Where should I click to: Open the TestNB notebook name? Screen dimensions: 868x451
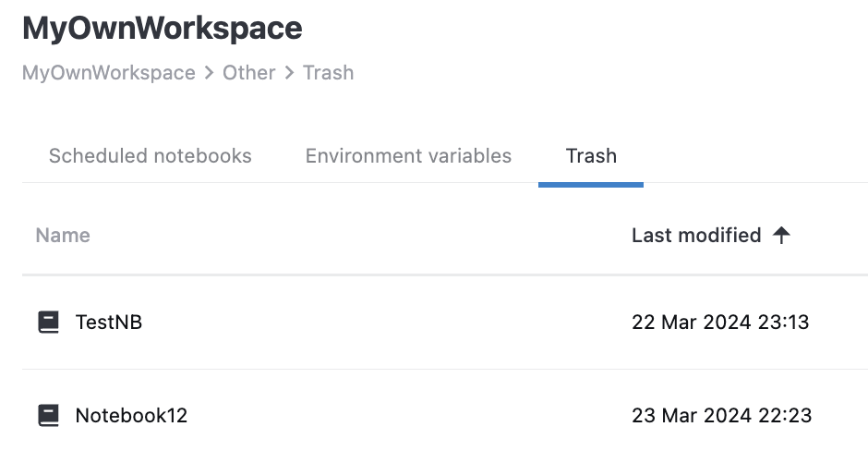tap(109, 323)
